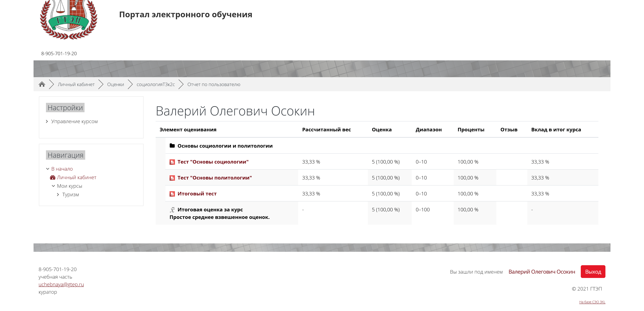Viewport: 644px width, 311px height.
Task: Open user profile Валерий Олегович Осокин in footer
Action: tap(542, 272)
